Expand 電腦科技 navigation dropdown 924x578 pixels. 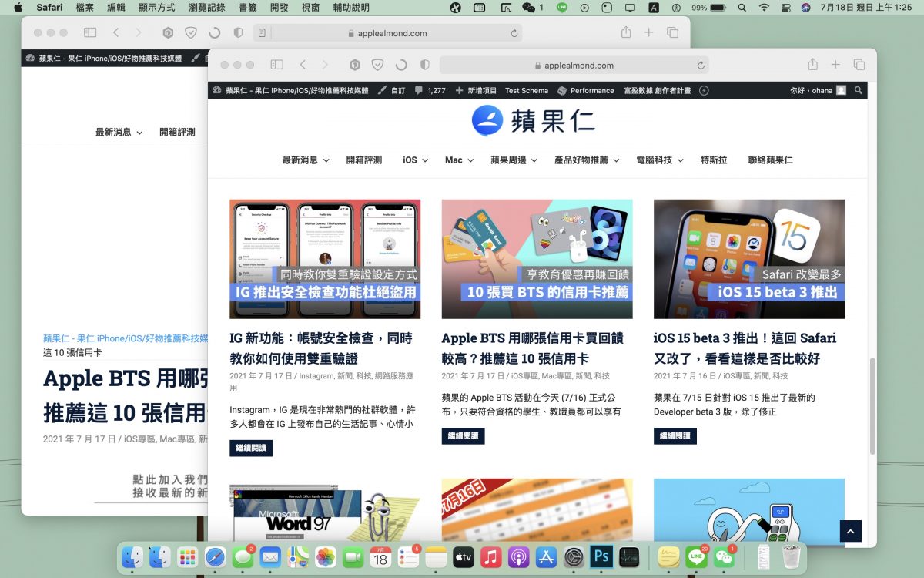659,160
